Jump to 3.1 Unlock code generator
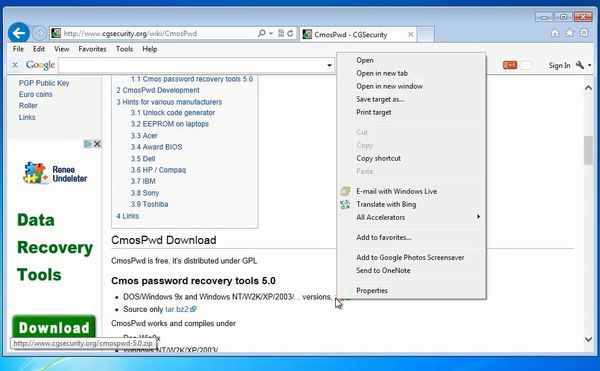This screenshot has height=371, width=600. click(173, 113)
